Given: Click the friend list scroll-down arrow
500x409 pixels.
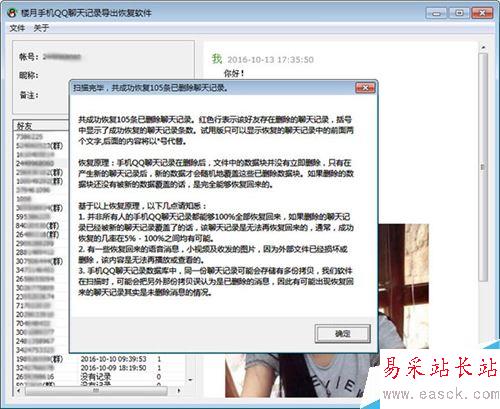Looking at the screenshot, I should click(x=190, y=380).
